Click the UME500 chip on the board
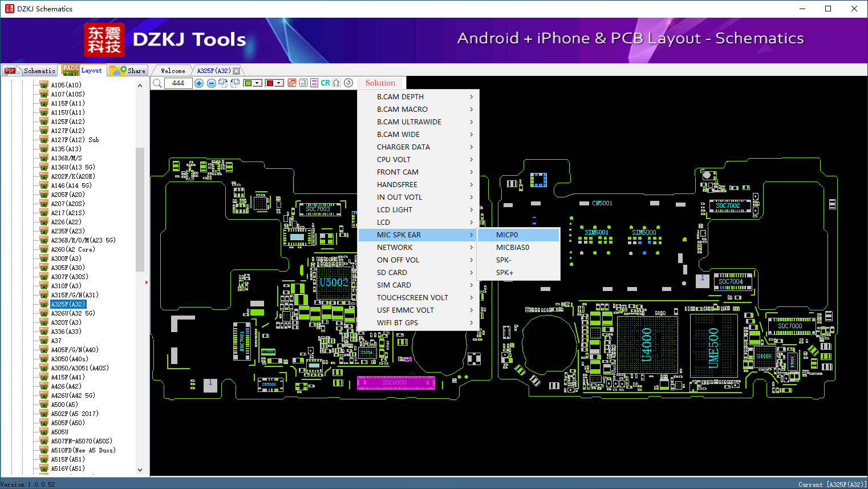 click(x=713, y=346)
